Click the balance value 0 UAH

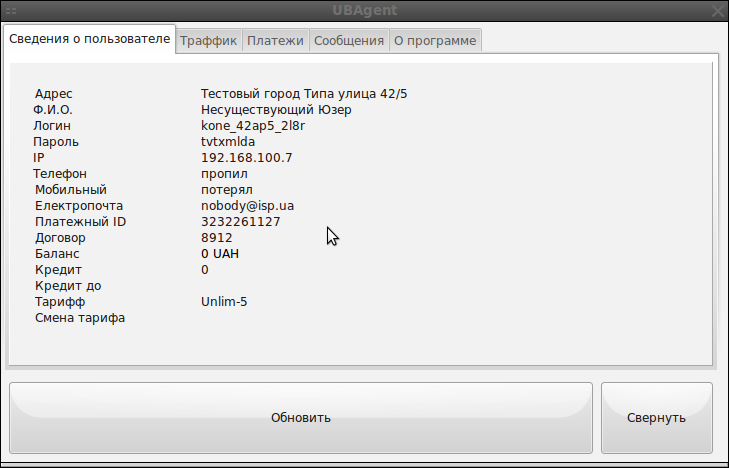[x=220, y=254]
